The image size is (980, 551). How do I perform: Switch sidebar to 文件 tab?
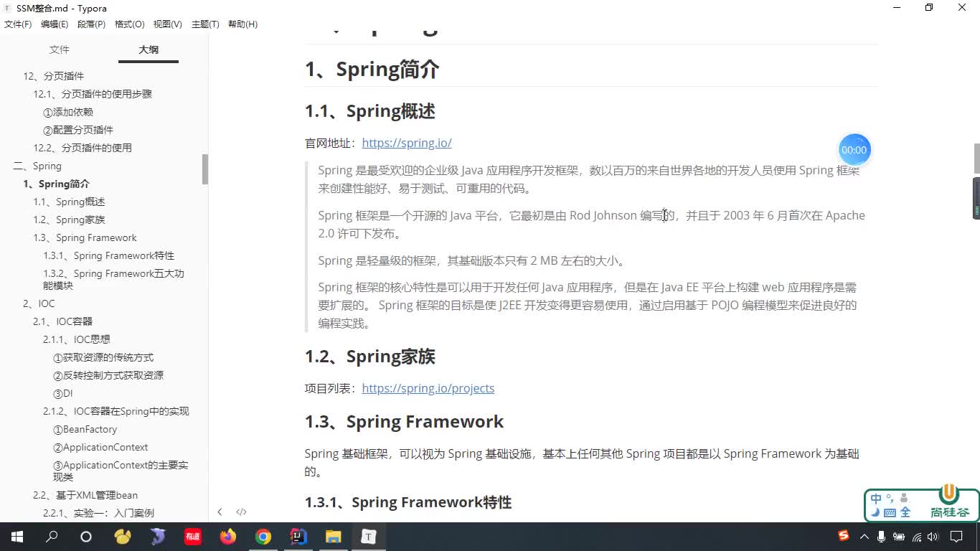60,50
